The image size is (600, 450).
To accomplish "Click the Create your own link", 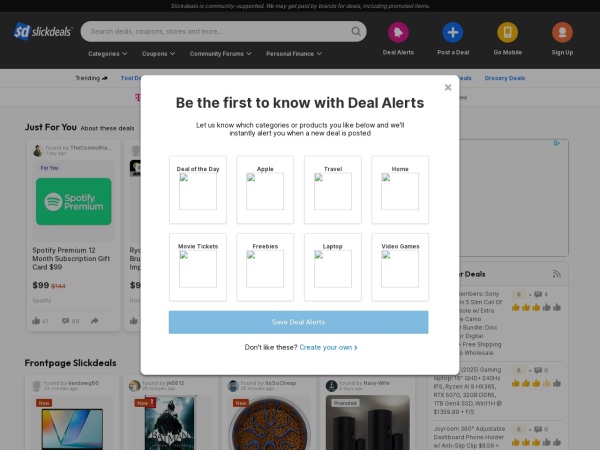I will [x=328, y=347].
